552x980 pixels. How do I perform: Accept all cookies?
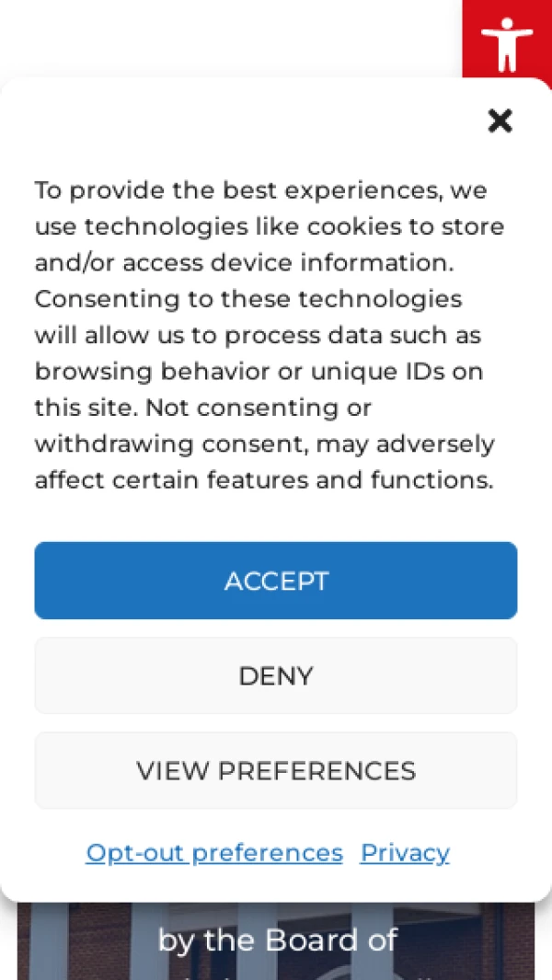tap(276, 581)
